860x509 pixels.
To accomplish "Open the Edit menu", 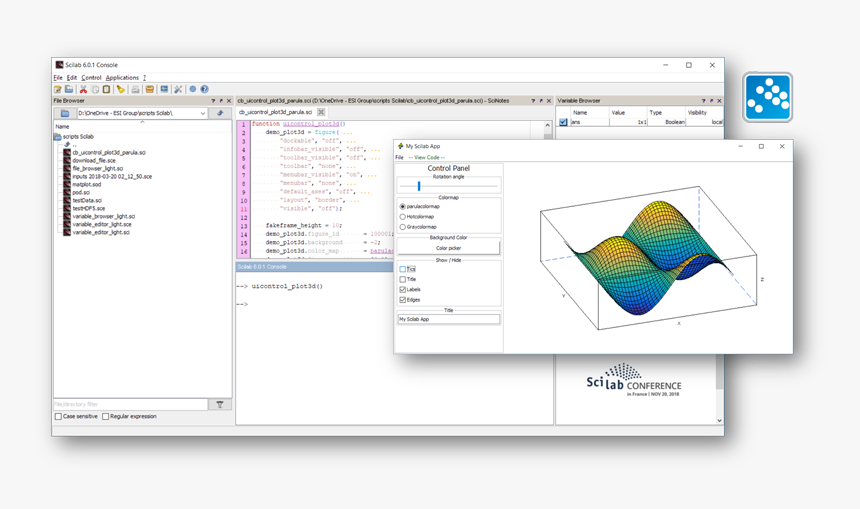I will [x=72, y=78].
